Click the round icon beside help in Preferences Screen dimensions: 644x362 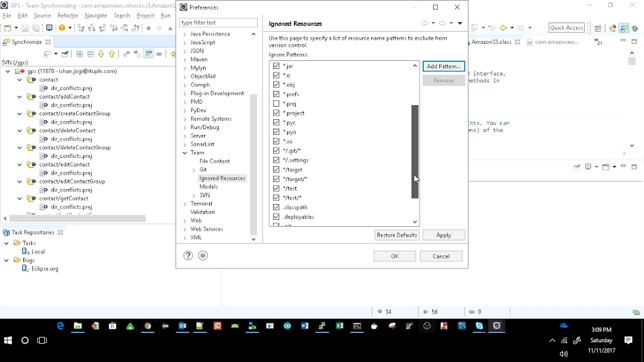[x=203, y=255]
